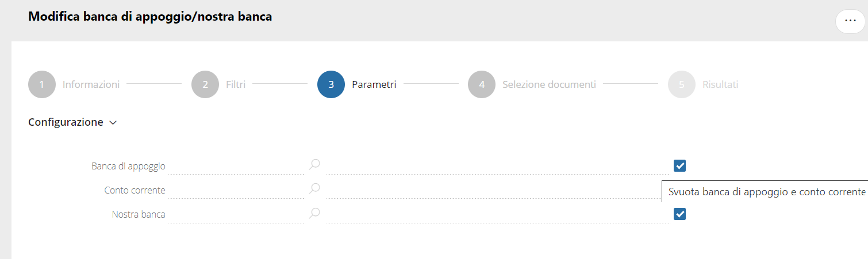This screenshot has width=868, height=259.
Task: Click the Banca di appoggio description field
Action: point(498,166)
